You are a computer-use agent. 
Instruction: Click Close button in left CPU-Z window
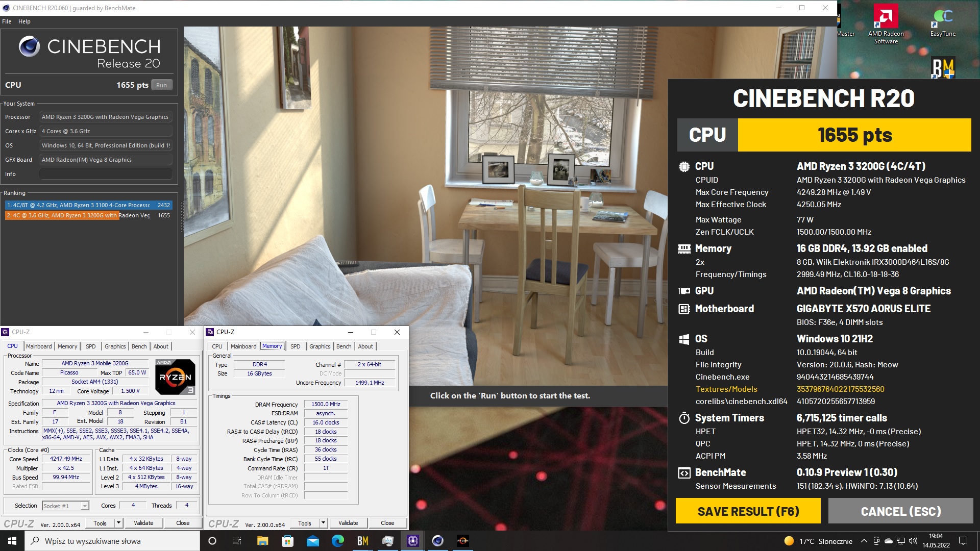[183, 523]
